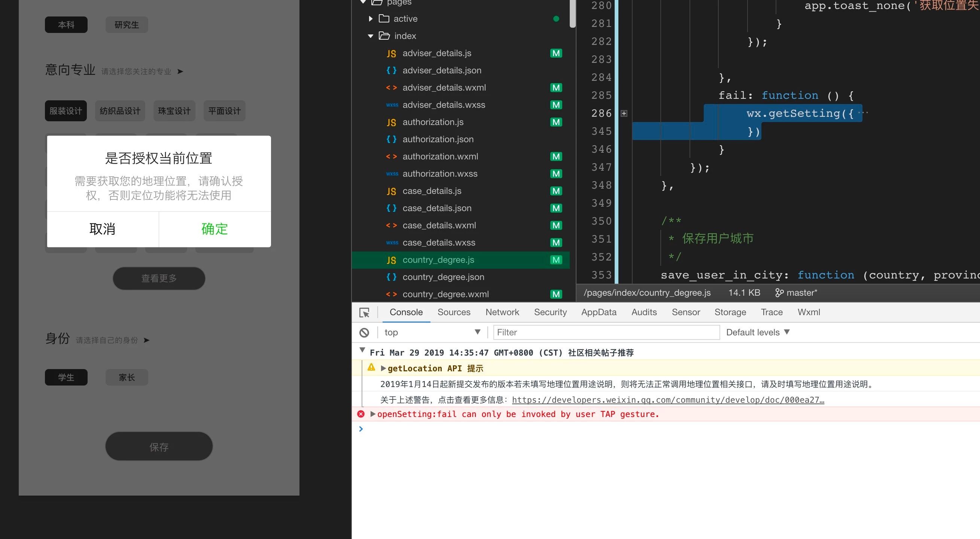Viewport: 980px width, 539px height.
Task: Clear console with the ban icon
Action: (x=364, y=333)
